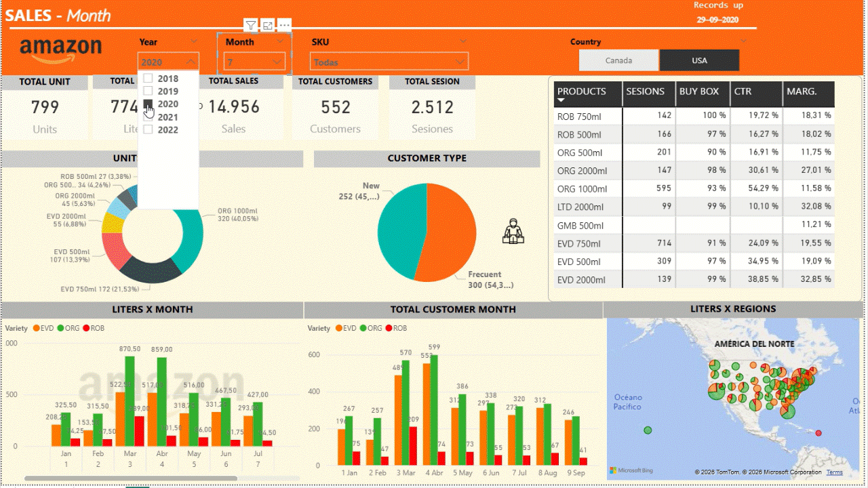
Task: Enable the 2019 year checkbox
Action: (148, 91)
